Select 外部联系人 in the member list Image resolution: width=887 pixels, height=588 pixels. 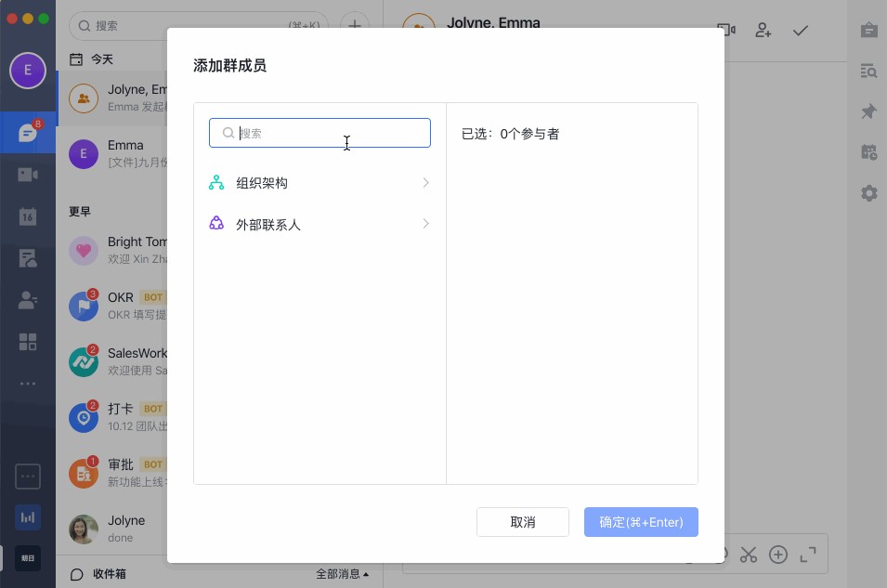click(x=268, y=225)
